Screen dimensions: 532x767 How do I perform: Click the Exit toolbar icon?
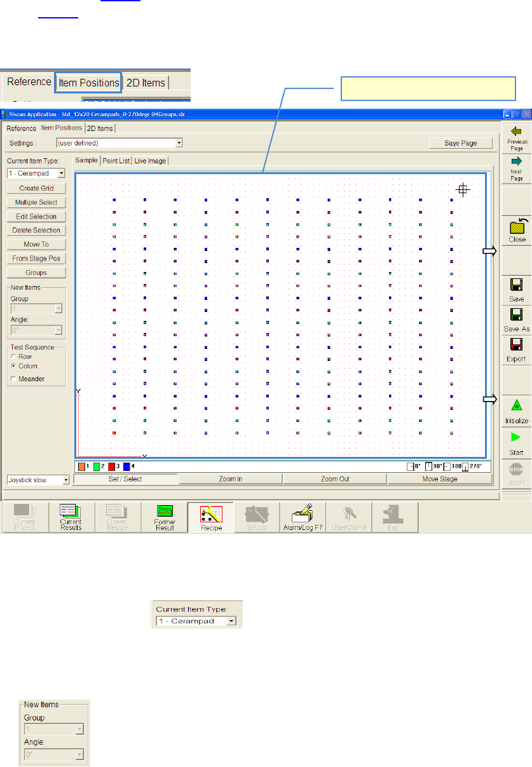click(395, 517)
